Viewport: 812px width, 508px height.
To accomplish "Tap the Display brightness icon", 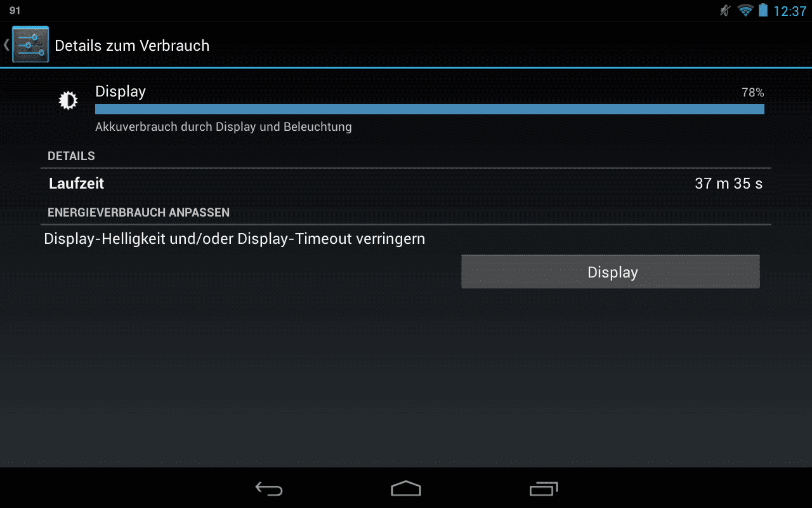I will click(x=68, y=100).
